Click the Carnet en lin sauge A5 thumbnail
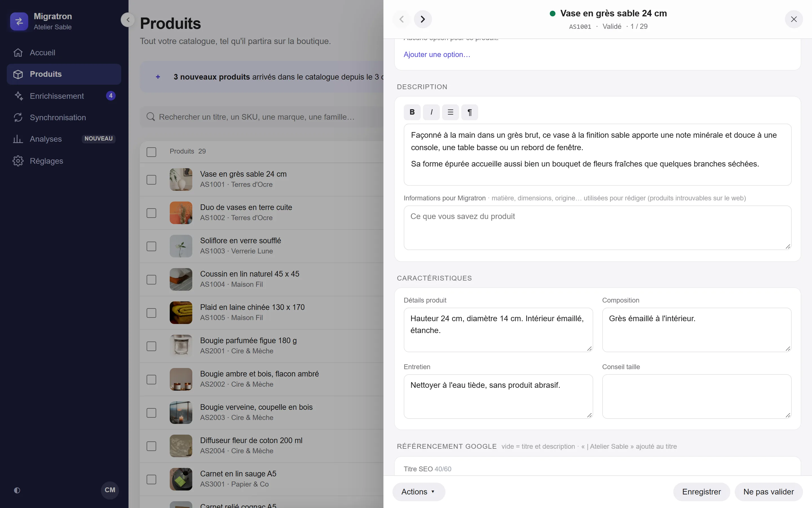The width and height of the screenshot is (812, 508). click(x=181, y=479)
